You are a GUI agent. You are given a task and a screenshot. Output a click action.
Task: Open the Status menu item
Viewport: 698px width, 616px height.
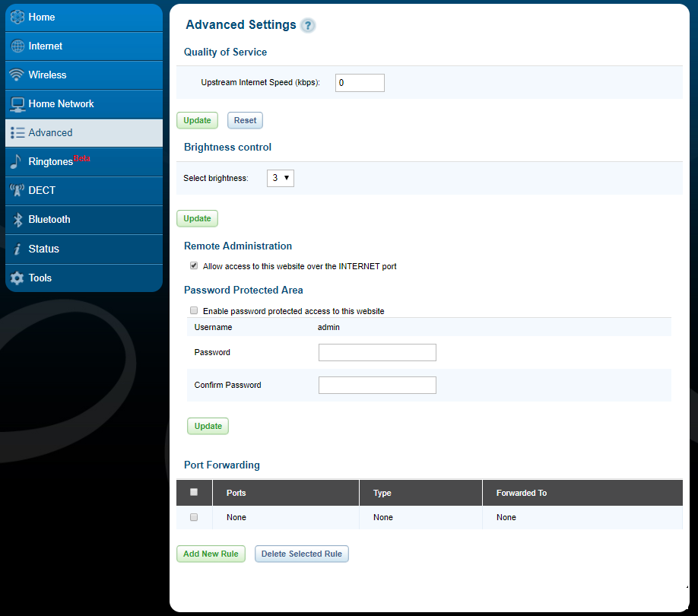(43, 249)
